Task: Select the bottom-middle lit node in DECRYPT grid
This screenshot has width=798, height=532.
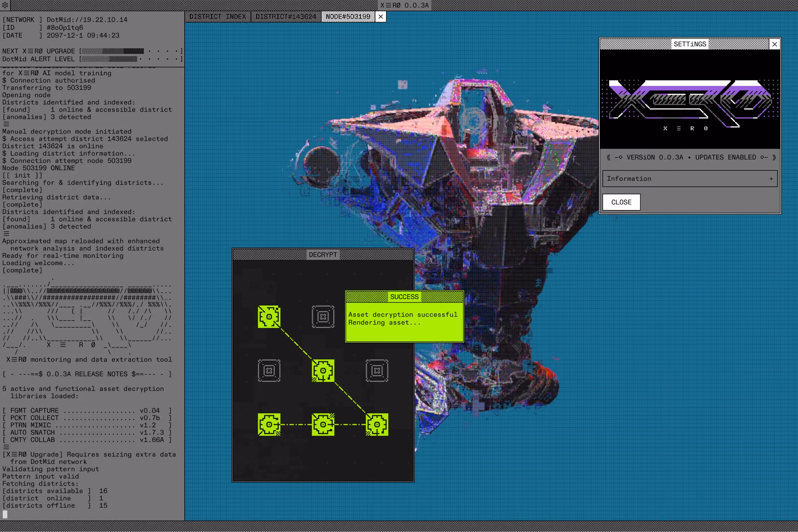Action: click(323, 425)
